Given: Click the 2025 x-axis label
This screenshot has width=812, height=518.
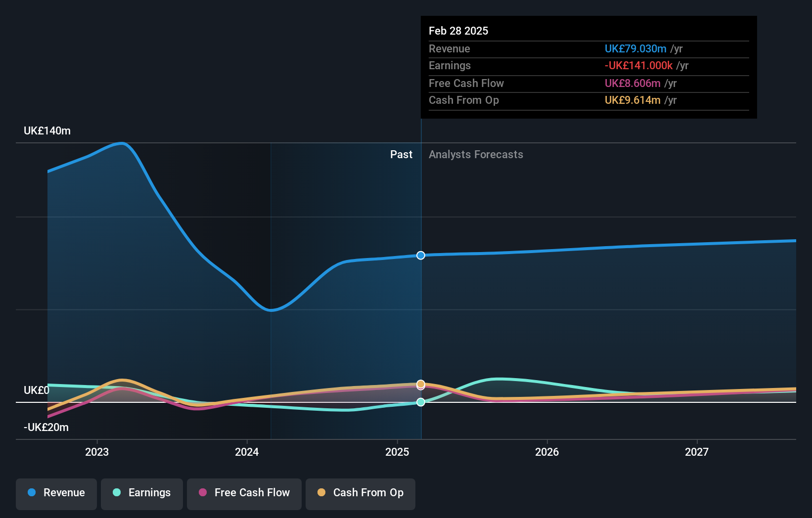Looking at the screenshot, I should (397, 452).
